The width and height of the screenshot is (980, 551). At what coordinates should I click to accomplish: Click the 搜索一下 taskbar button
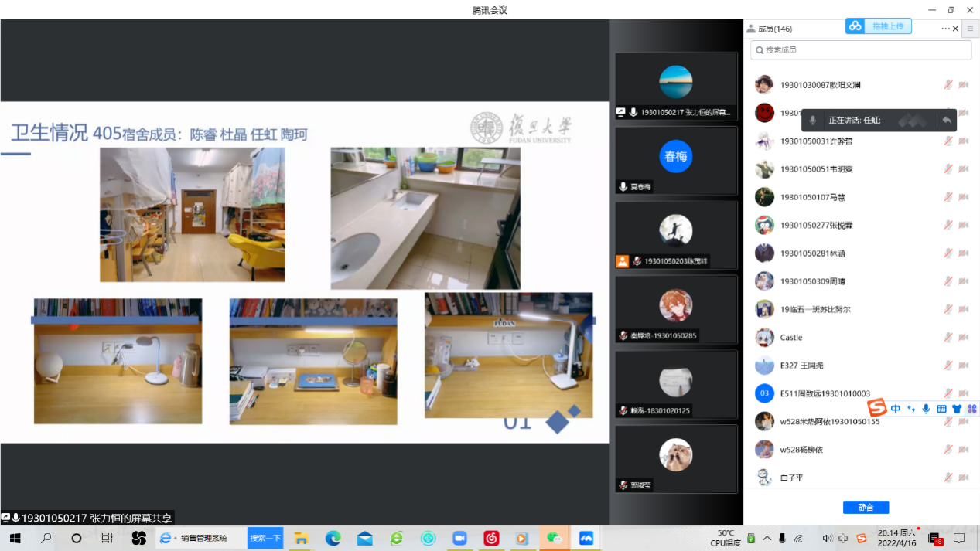pos(265,538)
